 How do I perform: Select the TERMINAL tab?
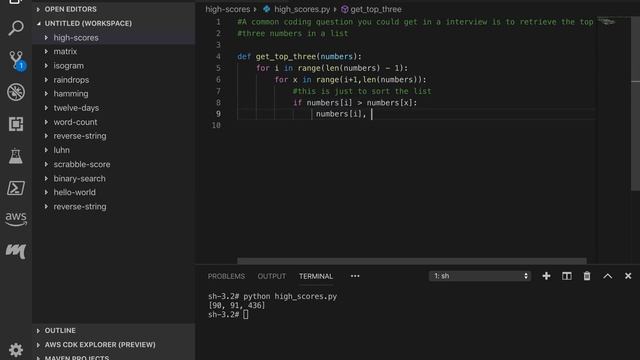click(x=316, y=276)
